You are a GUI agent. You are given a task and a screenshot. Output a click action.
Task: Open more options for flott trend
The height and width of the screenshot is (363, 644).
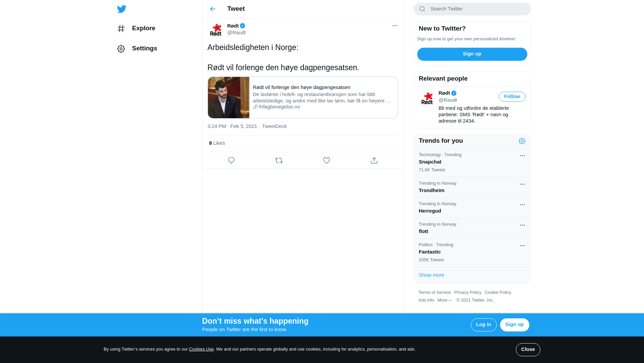point(522,225)
